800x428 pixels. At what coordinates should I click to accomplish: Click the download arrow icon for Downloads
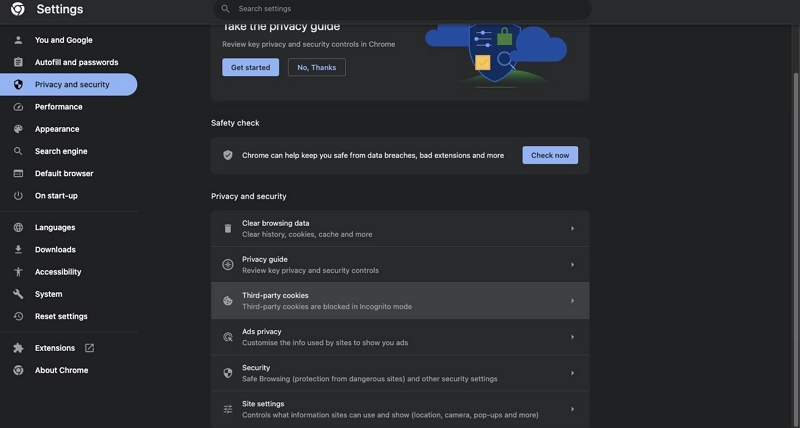pos(18,249)
